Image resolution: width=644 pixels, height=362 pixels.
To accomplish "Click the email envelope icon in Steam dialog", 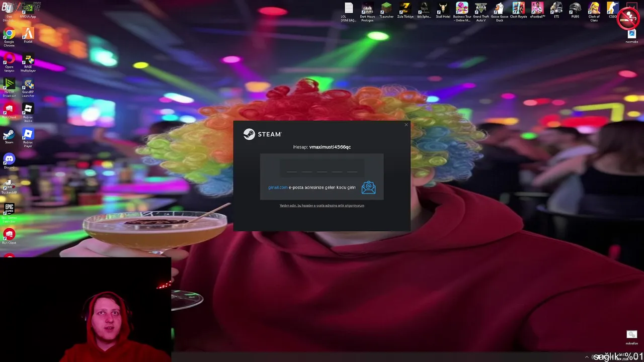I will (368, 188).
